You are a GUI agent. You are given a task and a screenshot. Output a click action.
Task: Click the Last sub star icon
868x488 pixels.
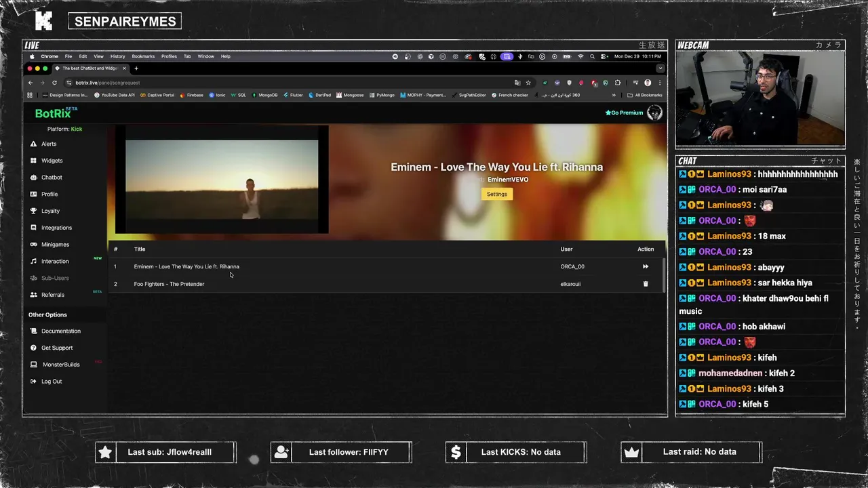[x=105, y=452]
